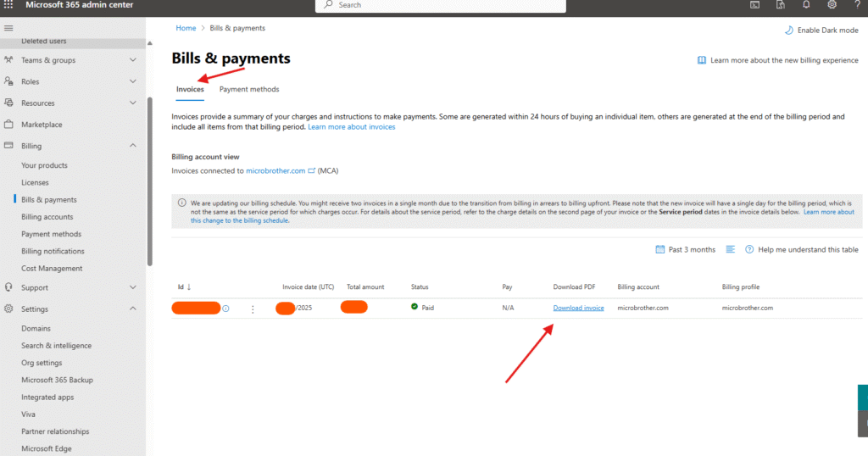Open the settings gear in the header
This screenshot has width=868, height=456.
click(832, 5)
